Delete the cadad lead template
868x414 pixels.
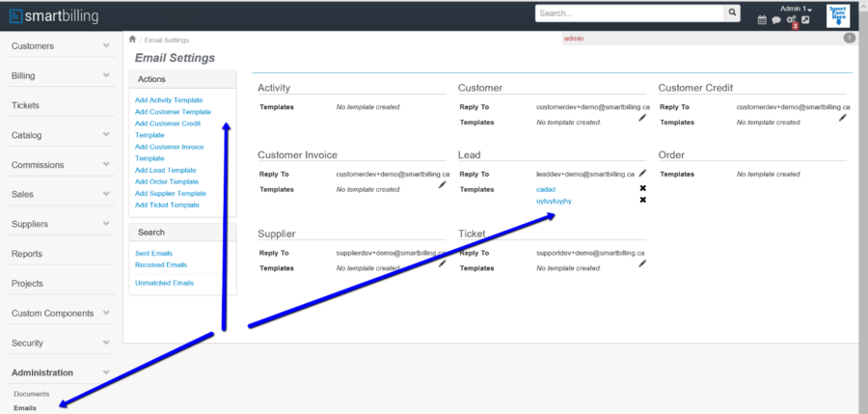(642, 188)
